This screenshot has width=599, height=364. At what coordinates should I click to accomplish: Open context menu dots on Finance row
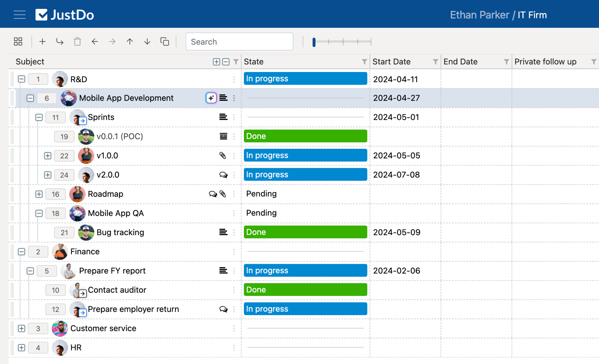pyautogui.click(x=234, y=251)
